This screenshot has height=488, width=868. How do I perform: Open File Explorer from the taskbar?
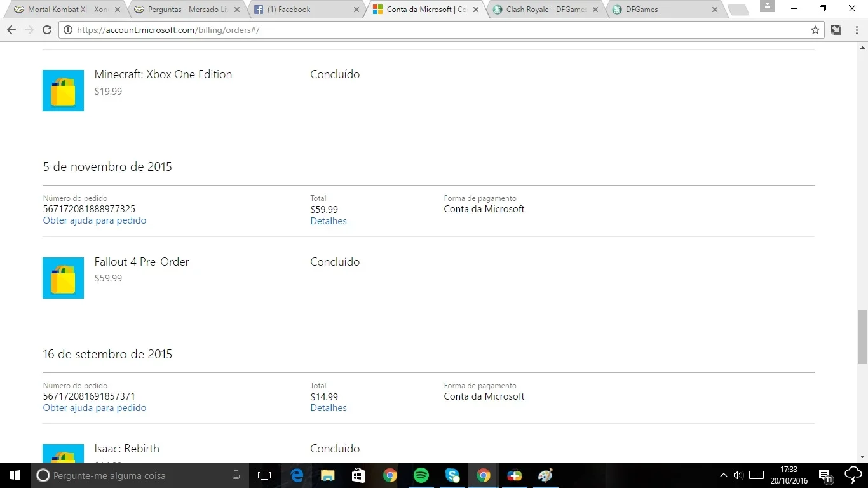tap(328, 475)
